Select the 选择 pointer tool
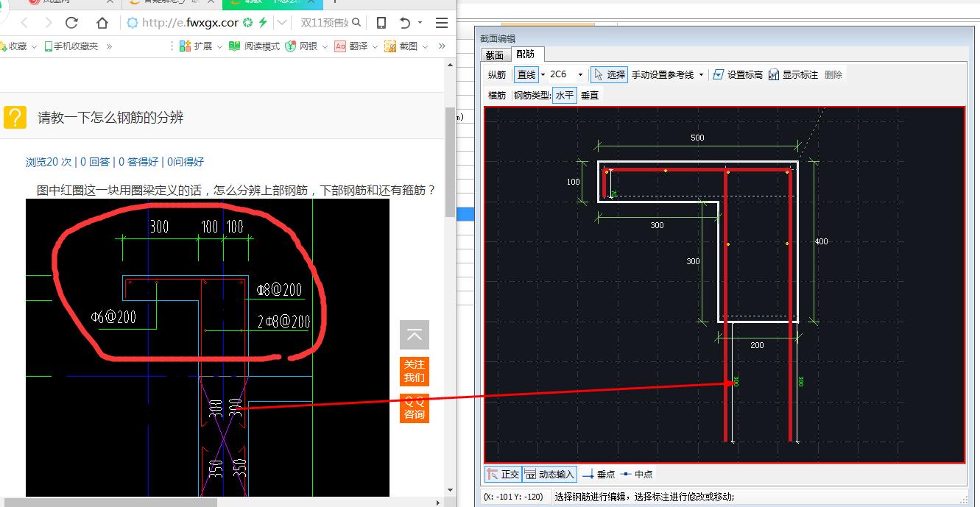980x507 pixels. coord(609,74)
